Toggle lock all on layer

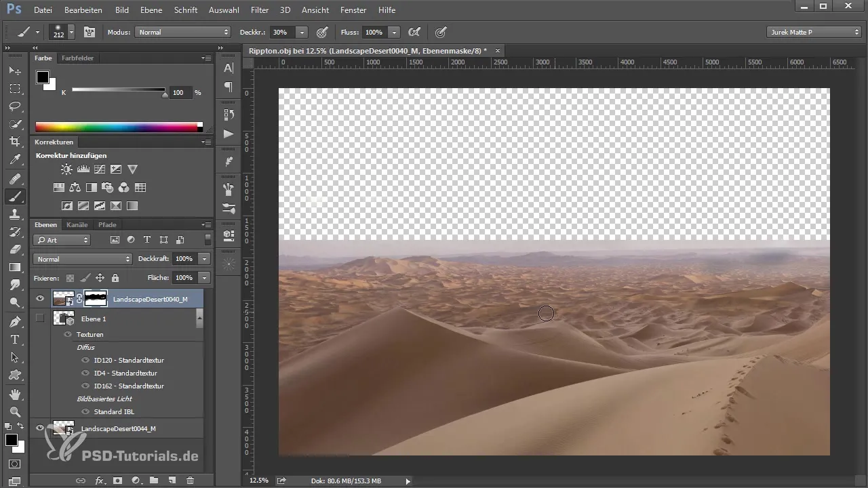[115, 278]
